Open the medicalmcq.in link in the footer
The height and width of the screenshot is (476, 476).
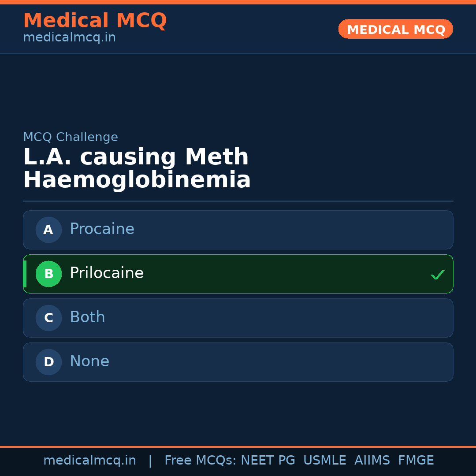point(89,461)
